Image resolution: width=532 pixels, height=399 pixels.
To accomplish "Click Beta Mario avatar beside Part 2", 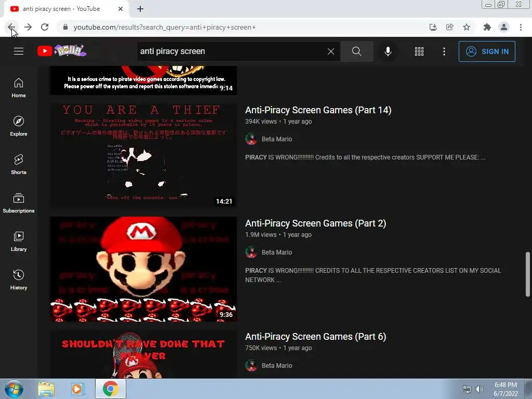I will pyautogui.click(x=251, y=252).
